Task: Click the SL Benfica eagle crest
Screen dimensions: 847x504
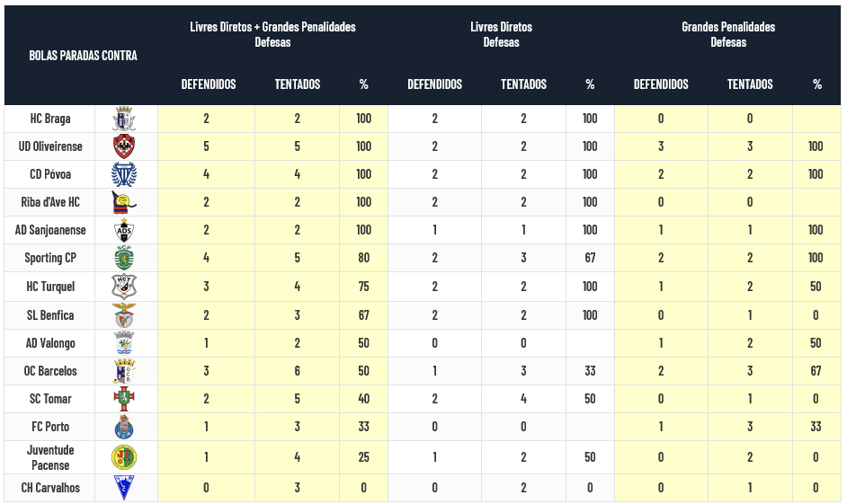Action: point(124,315)
